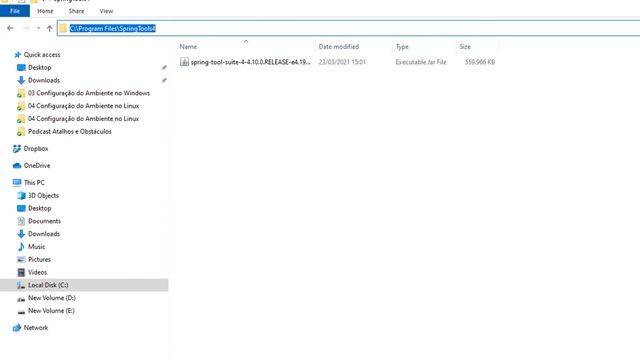Viewport: 640px width, 360px height.
Task: Click the Pictures folder icon
Action: pos(21,260)
